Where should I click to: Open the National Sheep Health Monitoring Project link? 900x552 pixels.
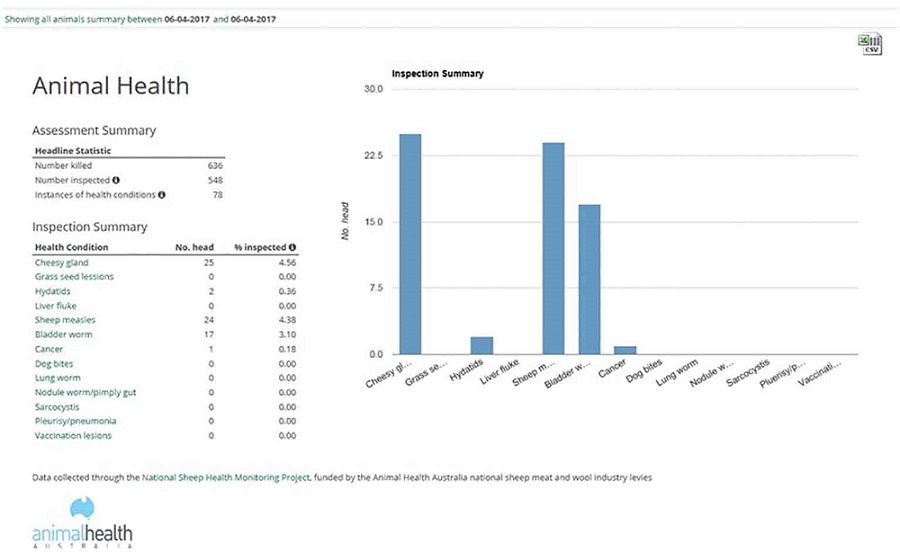click(x=226, y=478)
